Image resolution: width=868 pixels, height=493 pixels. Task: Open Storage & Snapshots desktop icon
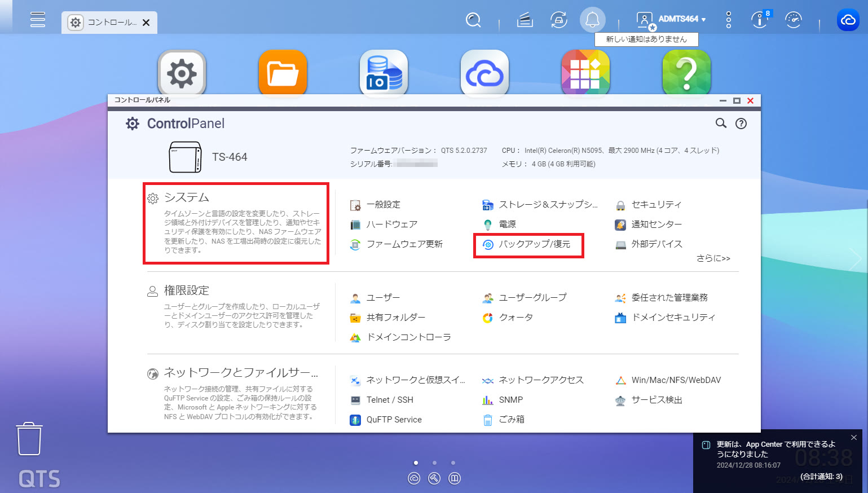click(384, 73)
